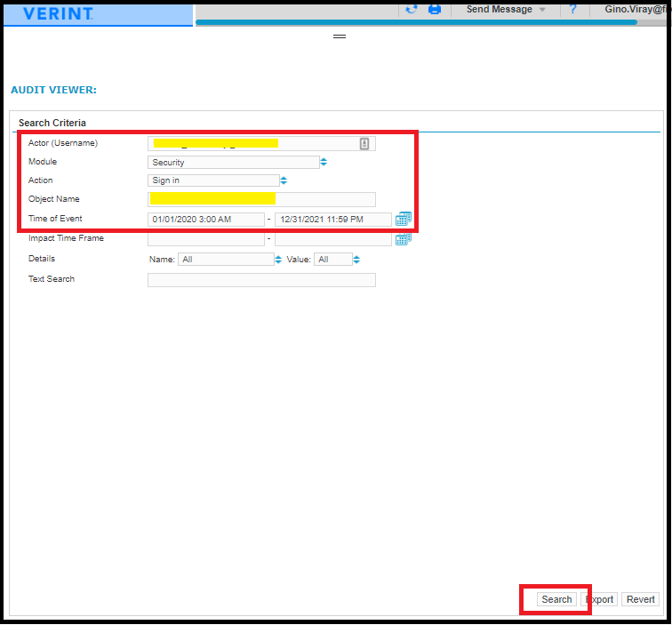The image size is (672, 625).
Task: Open the user picker icon in Actor field
Action: (x=364, y=144)
